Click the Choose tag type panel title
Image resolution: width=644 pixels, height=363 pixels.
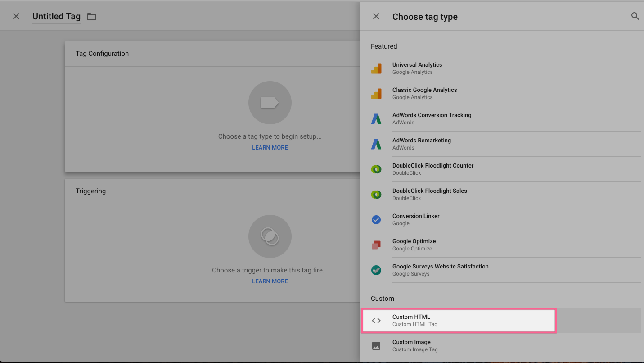tap(425, 17)
